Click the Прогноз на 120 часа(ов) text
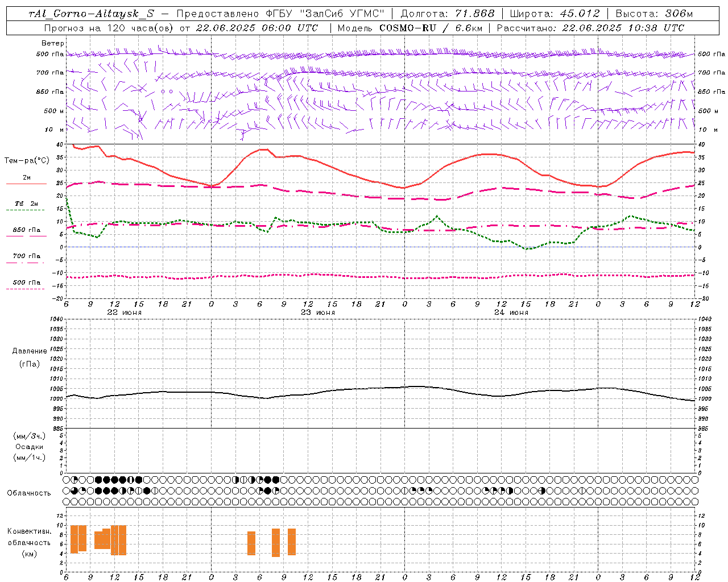Image resolution: width=728 pixels, height=582 pixels. pos(109,28)
